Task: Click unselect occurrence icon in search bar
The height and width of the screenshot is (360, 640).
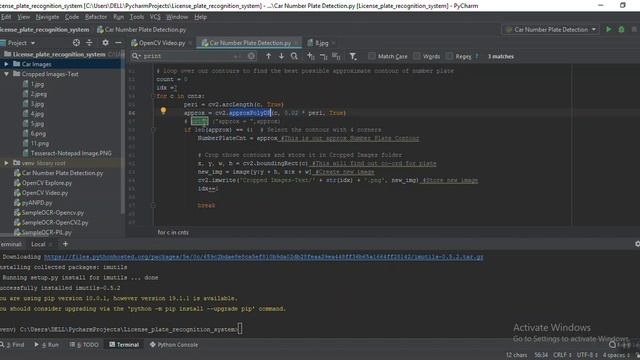Action: click(x=323, y=56)
